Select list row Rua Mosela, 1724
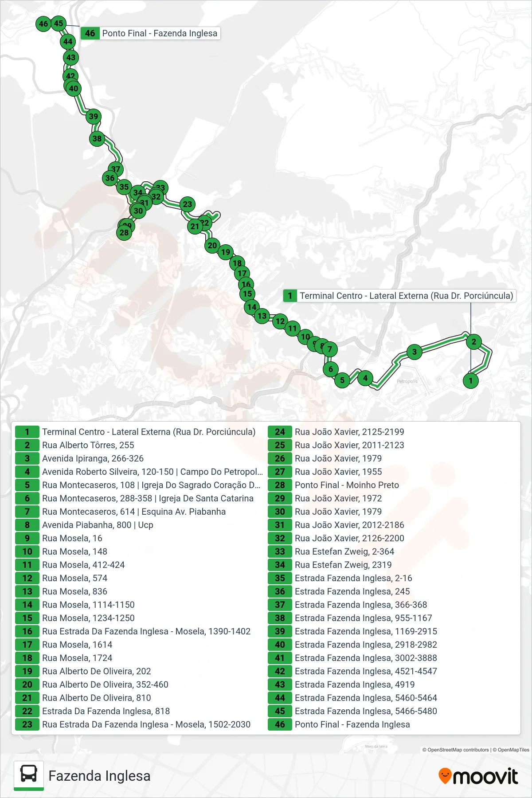Screen dimensions: 532x798 (139, 658)
